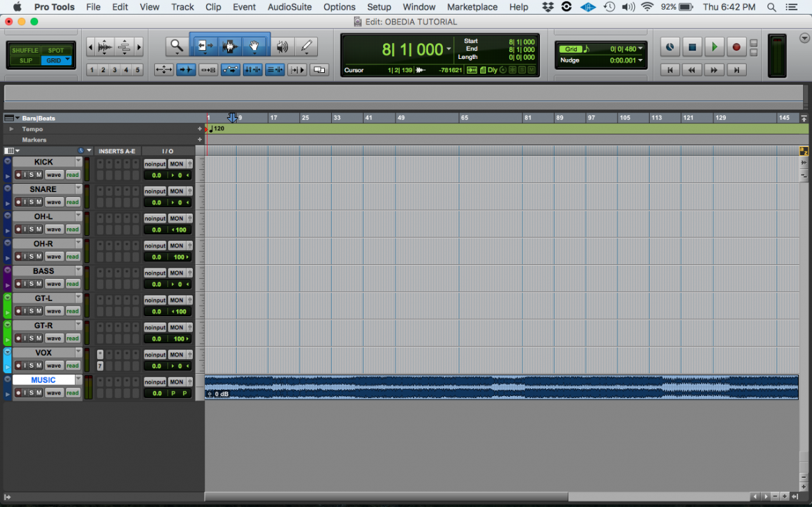Screen dimensions: 812x507
Task: Select the Scrubber speaker tool
Action: pos(282,46)
